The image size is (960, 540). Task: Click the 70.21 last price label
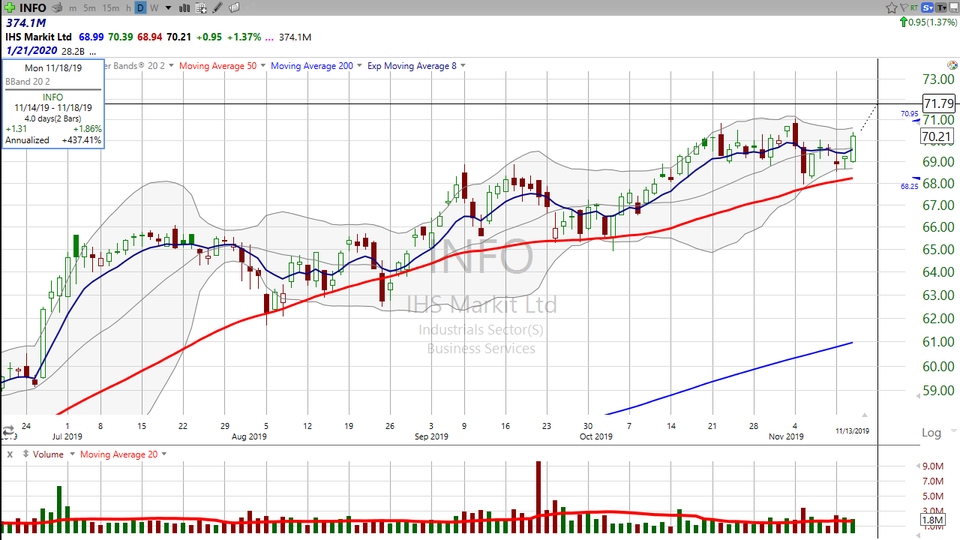pyautogui.click(x=937, y=137)
